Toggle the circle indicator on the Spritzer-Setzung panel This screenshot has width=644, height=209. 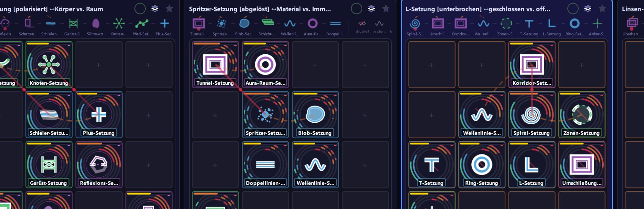click(356, 8)
